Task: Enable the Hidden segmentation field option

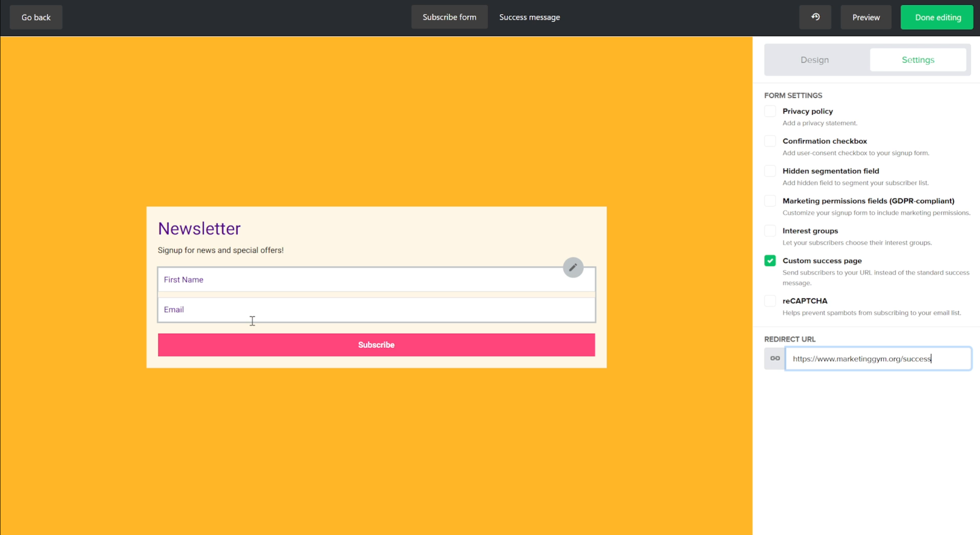Action: 770,171
